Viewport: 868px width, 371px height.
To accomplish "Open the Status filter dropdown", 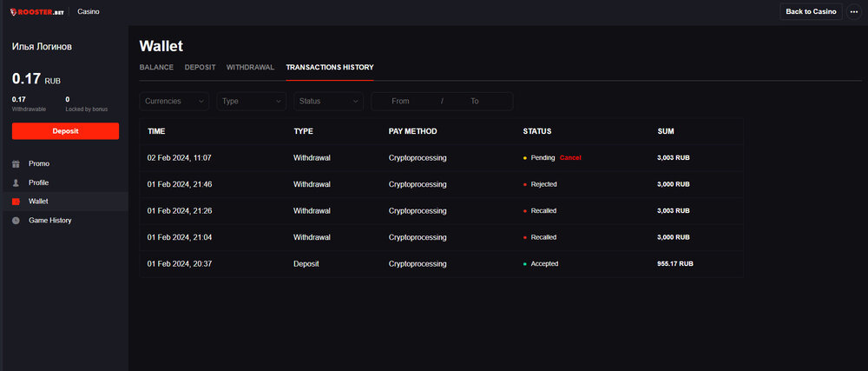I will [328, 101].
